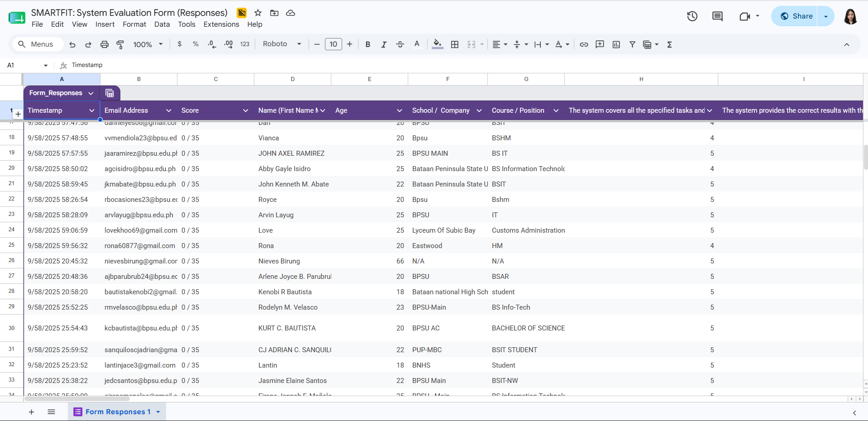Image resolution: width=868 pixels, height=421 pixels.
Task: Open the Functions sigma menu
Action: point(669,44)
